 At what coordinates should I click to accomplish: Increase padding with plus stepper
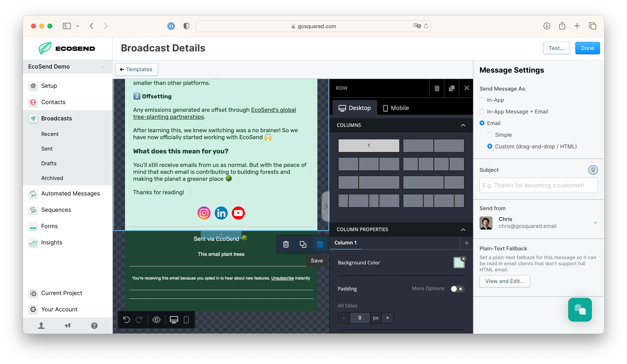(387, 318)
